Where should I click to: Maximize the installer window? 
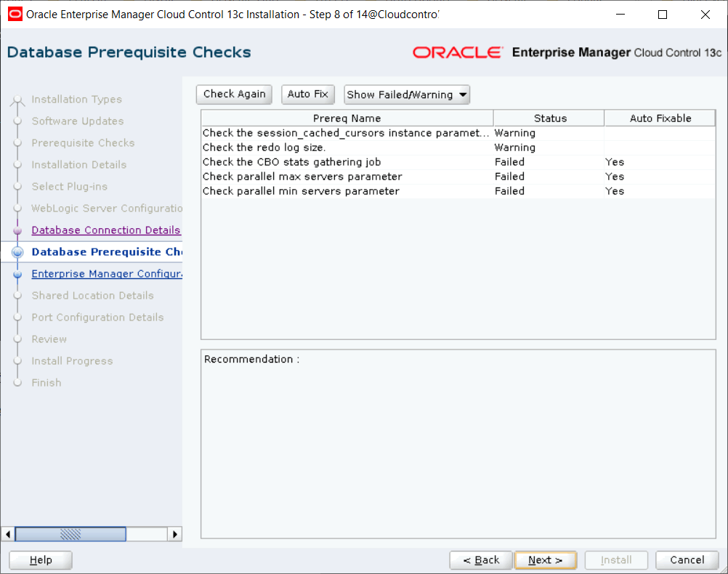(x=663, y=15)
